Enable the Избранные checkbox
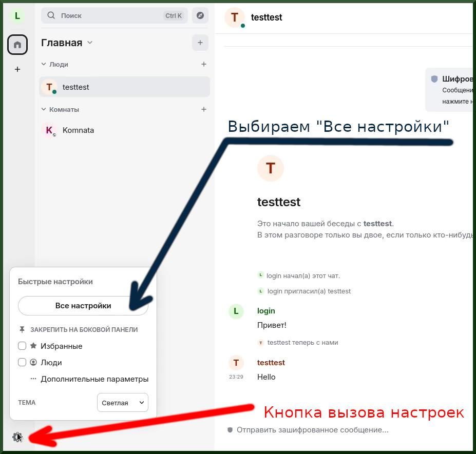476x454 pixels. (x=22, y=346)
